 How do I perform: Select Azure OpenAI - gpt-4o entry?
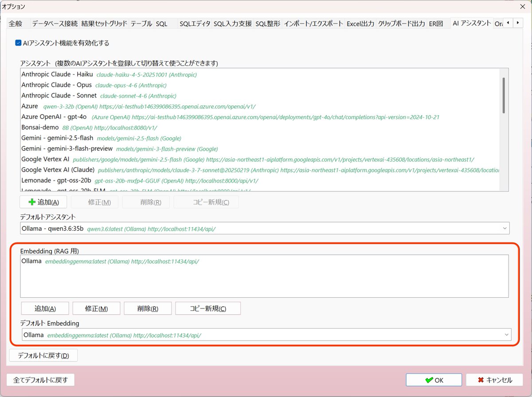261,117
